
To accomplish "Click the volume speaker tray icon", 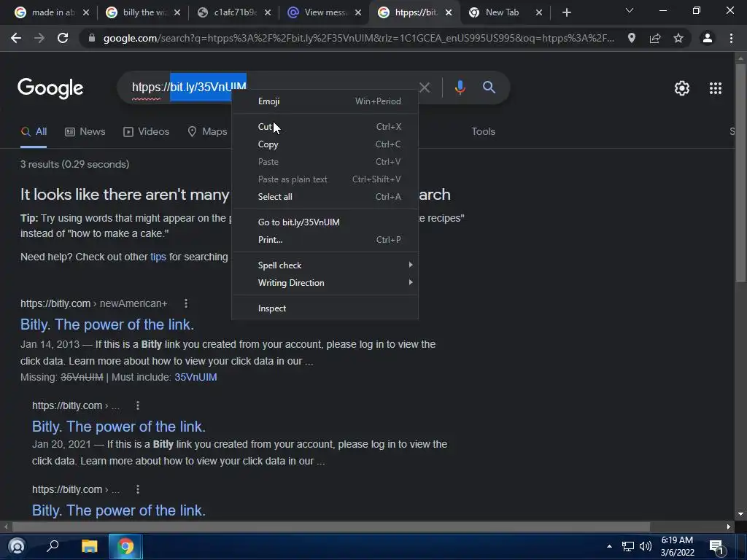I will click(x=646, y=546).
